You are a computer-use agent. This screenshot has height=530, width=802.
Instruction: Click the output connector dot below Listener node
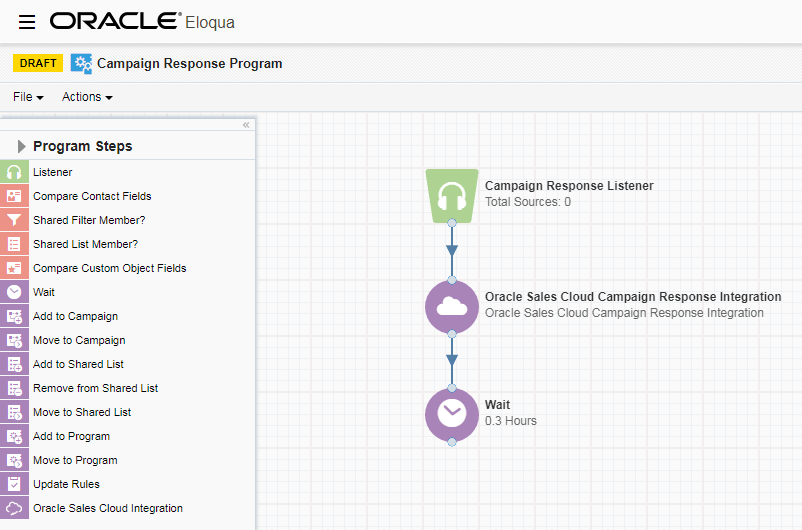click(452, 223)
